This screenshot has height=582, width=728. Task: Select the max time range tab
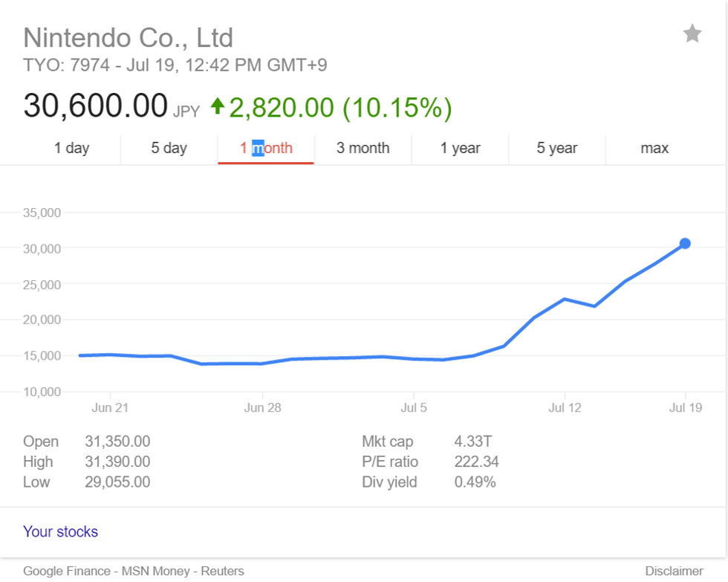click(x=654, y=148)
